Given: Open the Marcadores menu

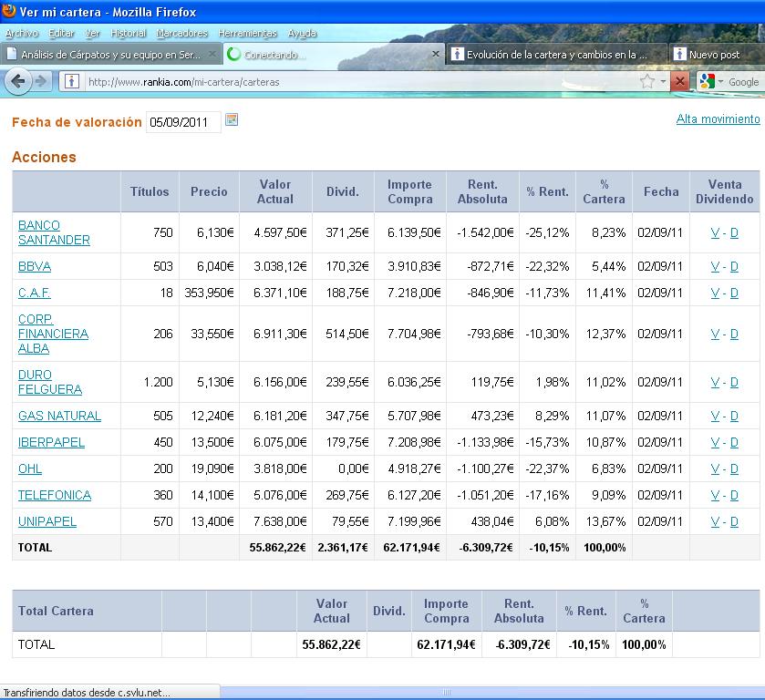Looking at the screenshot, I should (x=181, y=33).
